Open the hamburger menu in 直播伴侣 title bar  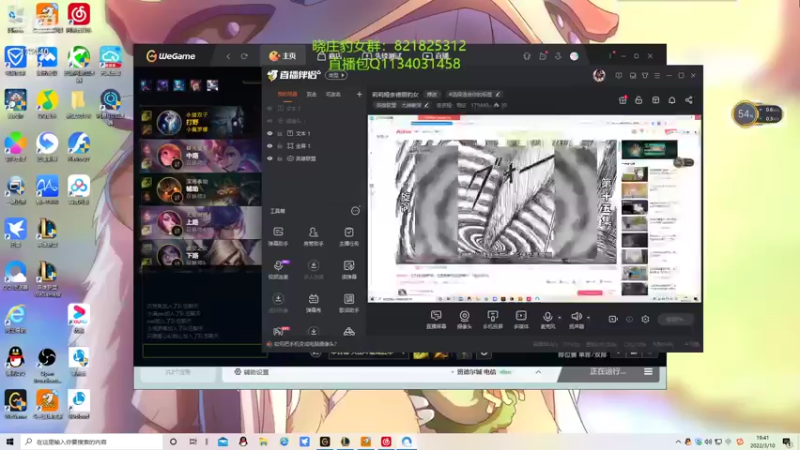pyautogui.click(x=657, y=76)
